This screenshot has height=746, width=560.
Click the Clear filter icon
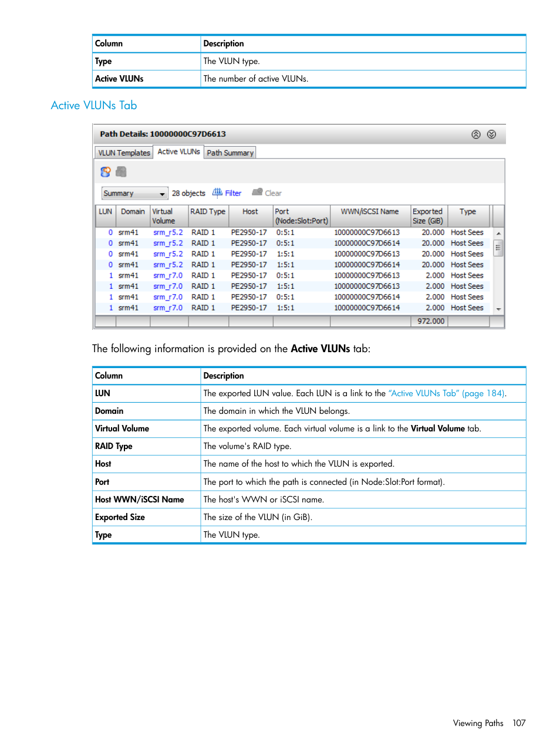point(257,193)
